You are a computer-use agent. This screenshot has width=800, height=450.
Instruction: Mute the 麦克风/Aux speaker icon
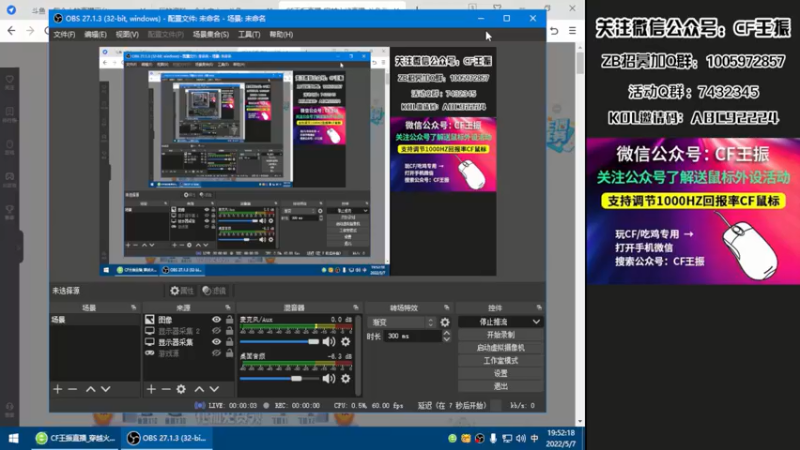[x=329, y=341]
